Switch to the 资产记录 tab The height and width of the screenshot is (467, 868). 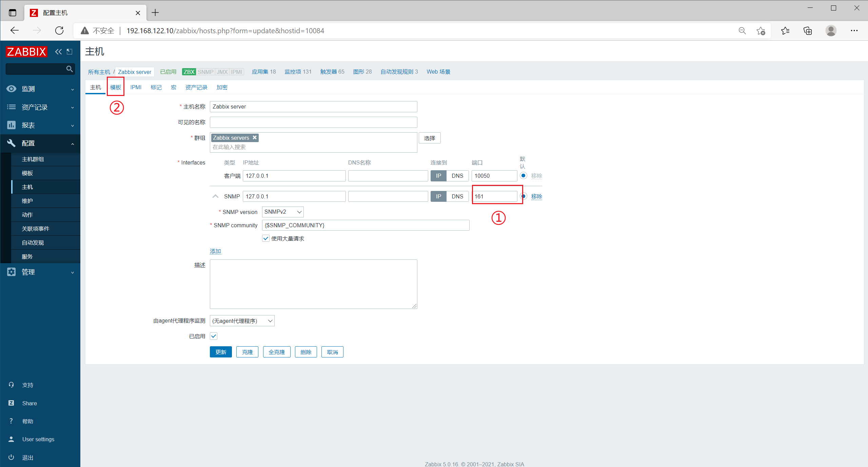click(x=196, y=87)
